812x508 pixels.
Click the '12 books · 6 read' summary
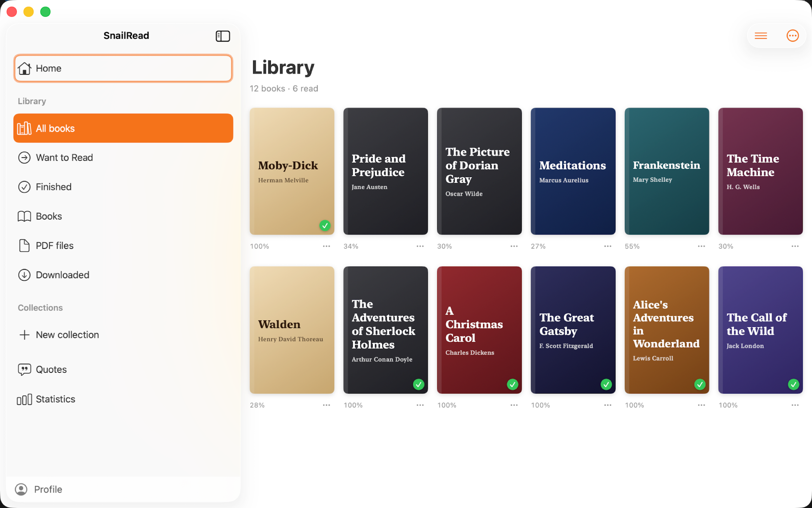(x=284, y=88)
